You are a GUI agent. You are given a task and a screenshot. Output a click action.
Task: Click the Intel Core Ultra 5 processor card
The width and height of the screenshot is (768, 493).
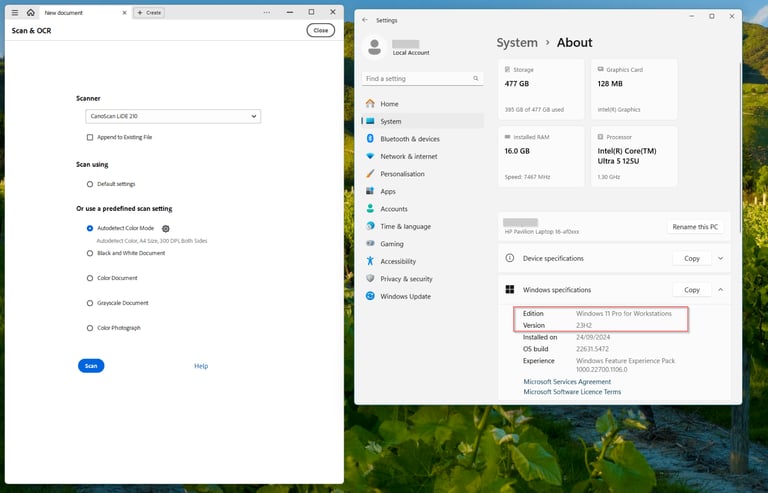tap(634, 157)
